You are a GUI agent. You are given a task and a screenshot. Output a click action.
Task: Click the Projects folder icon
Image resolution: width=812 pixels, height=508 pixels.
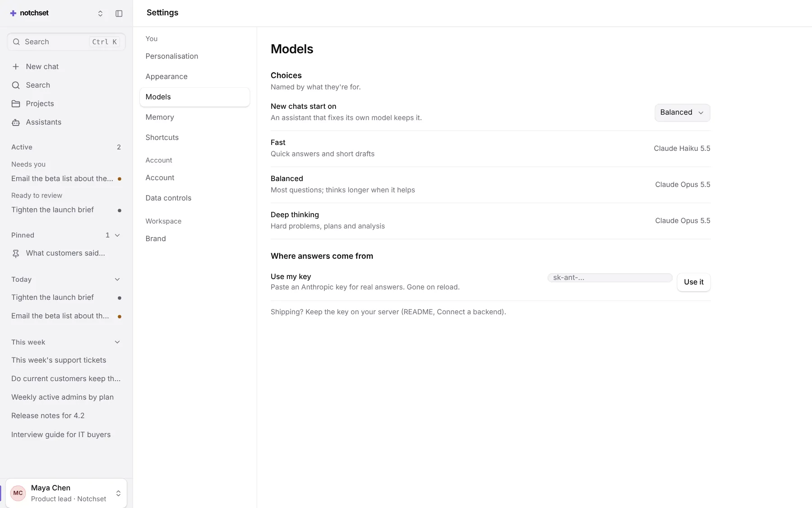tap(16, 104)
